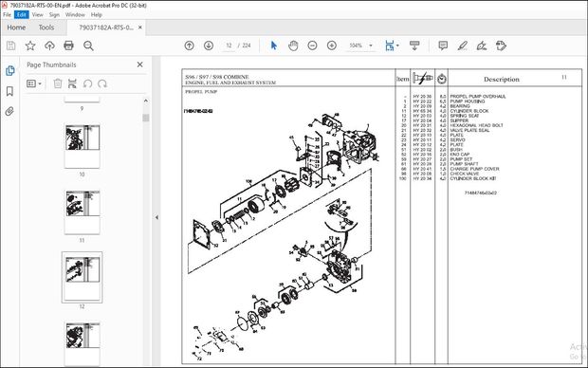Open the Bookmarks pane icon
588x368 pixels.
point(10,91)
